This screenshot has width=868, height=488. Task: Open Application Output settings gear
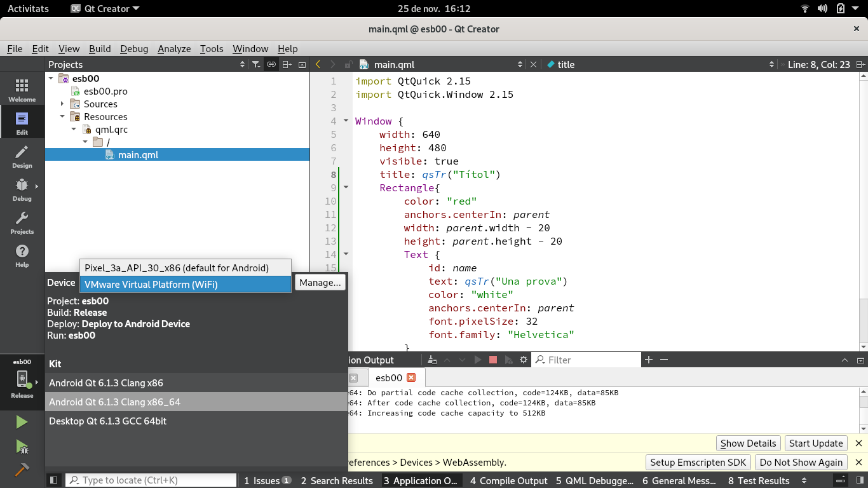point(524,360)
